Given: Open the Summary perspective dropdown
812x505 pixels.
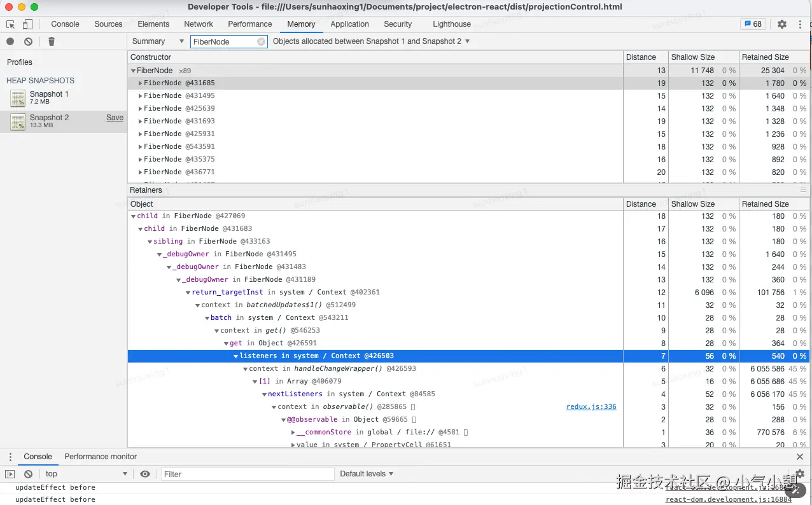Looking at the screenshot, I should [158, 41].
